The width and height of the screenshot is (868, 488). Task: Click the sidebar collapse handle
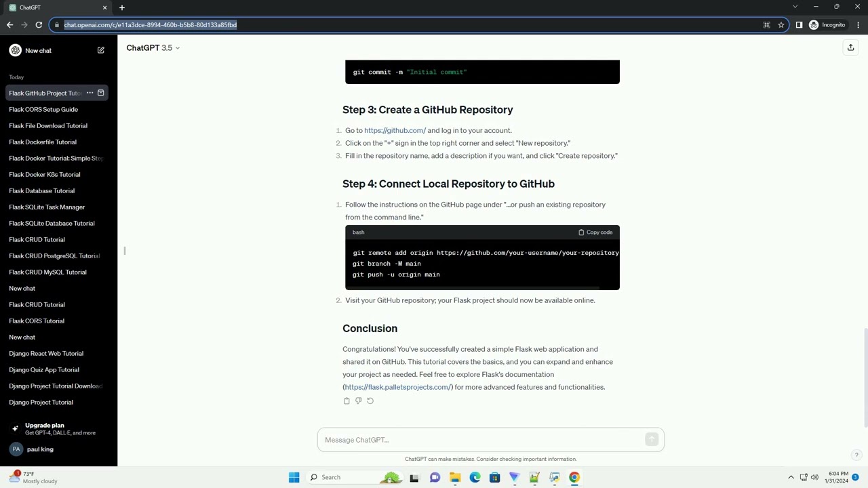[x=125, y=251]
